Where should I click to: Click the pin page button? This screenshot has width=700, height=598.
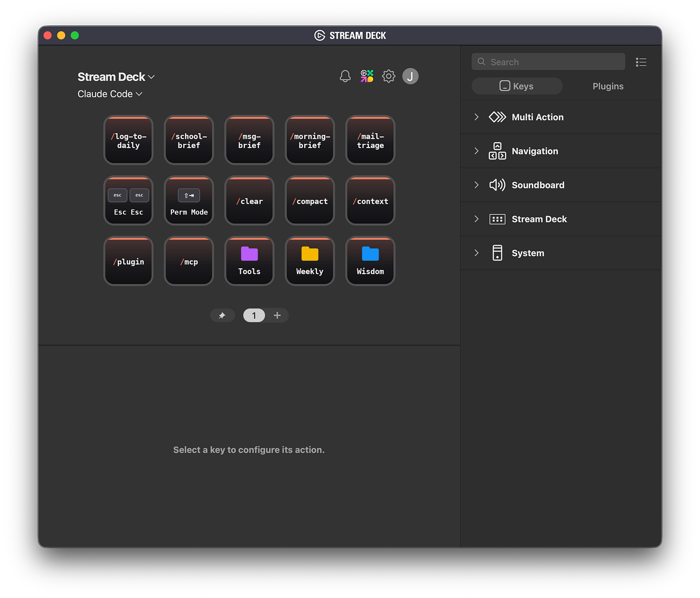click(222, 315)
